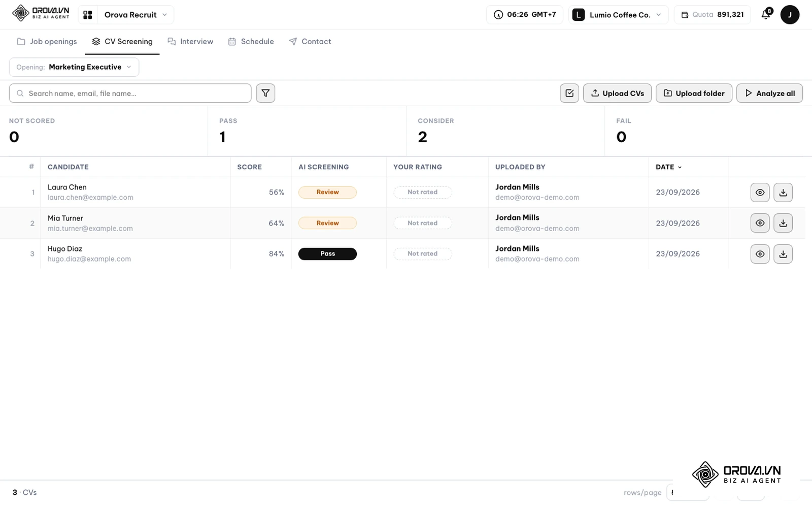The width and height of the screenshot is (812, 508).
Task: View Mia Turner's CV with eye icon
Action: pos(760,223)
